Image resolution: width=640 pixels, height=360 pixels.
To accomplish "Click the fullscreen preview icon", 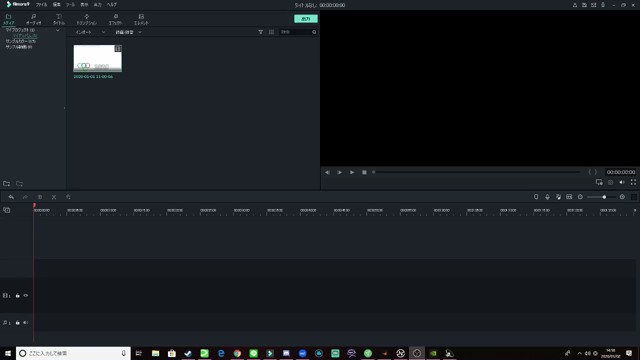I will coord(633,182).
